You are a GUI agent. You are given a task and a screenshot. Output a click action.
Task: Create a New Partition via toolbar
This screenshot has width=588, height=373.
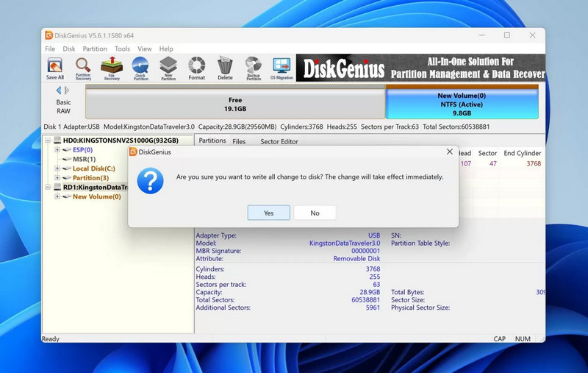click(x=168, y=68)
